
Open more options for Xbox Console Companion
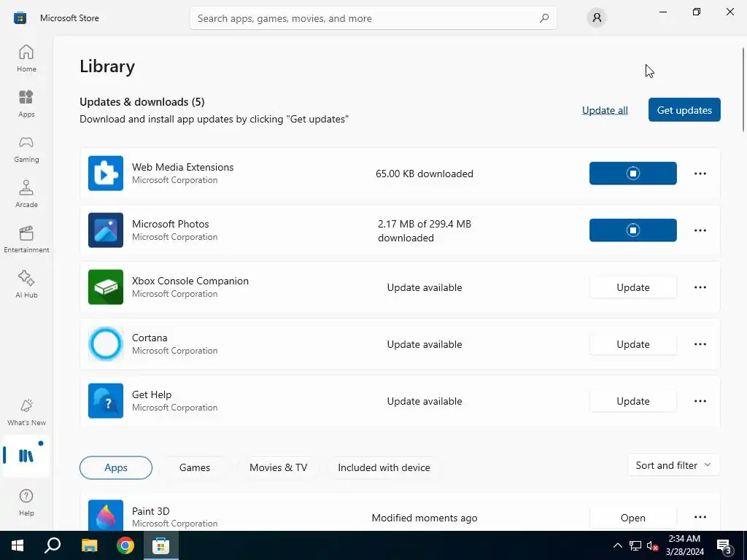tap(700, 287)
